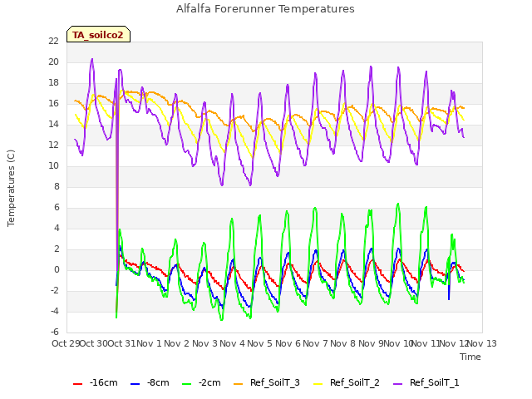Click the Nov 3 x-axis tick label

coord(204,343)
